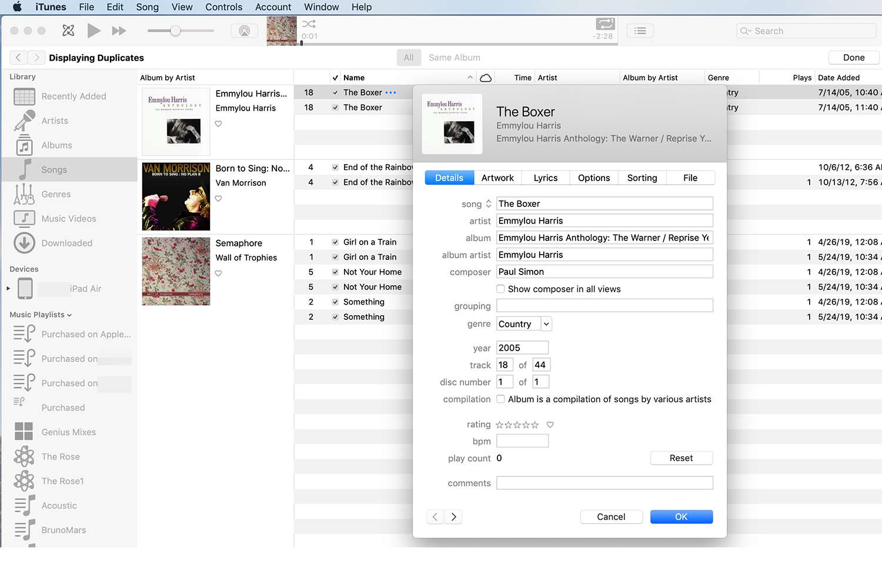This screenshot has height=588, width=882.
Task: Open the song field type selector
Action: [x=488, y=204]
